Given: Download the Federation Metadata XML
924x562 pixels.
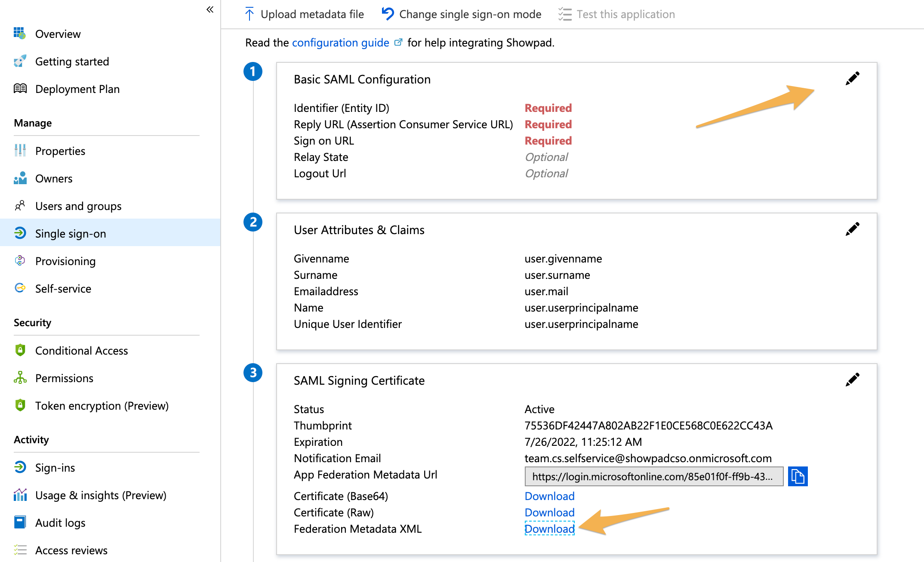Looking at the screenshot, I should coord(549,528).
